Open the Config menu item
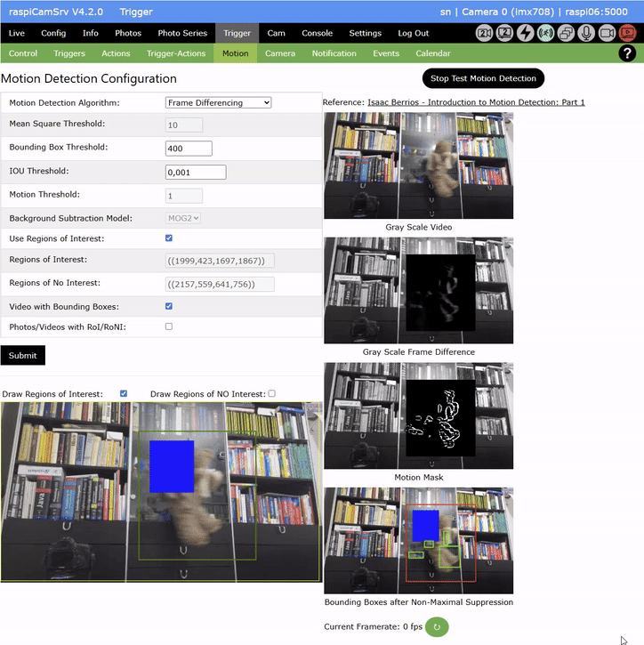Image resolution: width=644 pixels, height=645 pixels. (53, 33)
